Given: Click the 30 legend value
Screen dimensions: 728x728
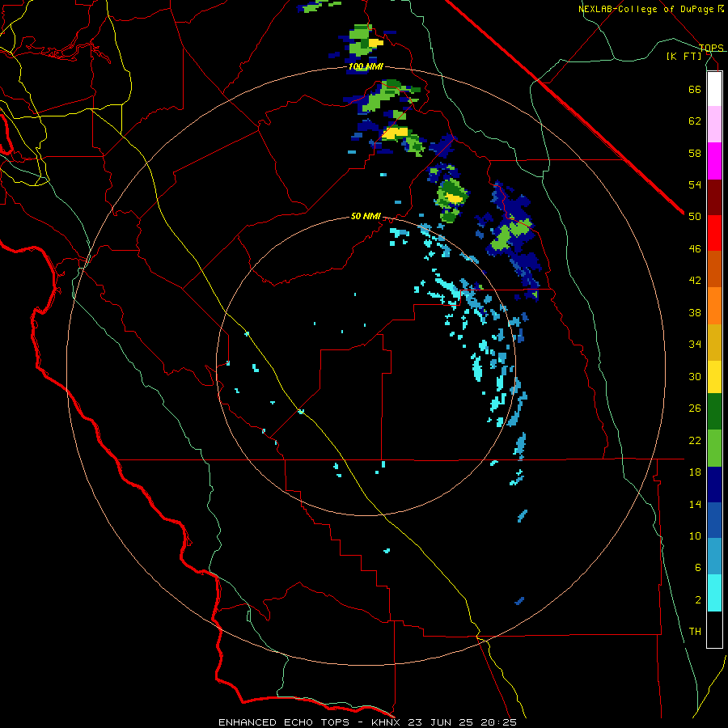Looking at the screenshot, I should [695, 376].
